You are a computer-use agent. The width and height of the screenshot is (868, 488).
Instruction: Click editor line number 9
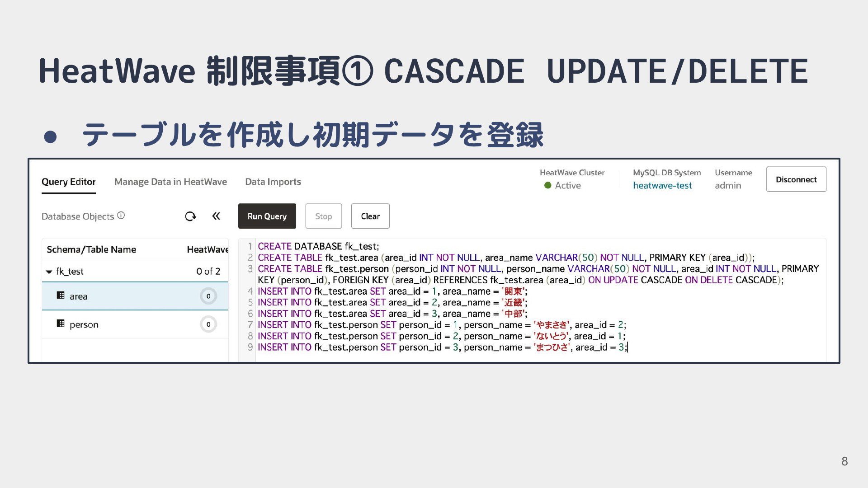[x=250, y=347]
